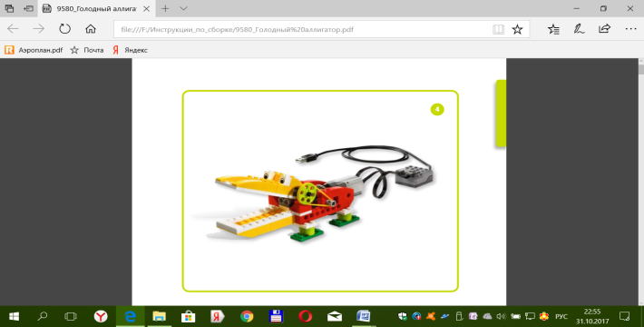The width and height of the screenshot is (644, 327).
Task: Show the tabs you've set aside
Action: pyautogui.click(x=9, y=9)
